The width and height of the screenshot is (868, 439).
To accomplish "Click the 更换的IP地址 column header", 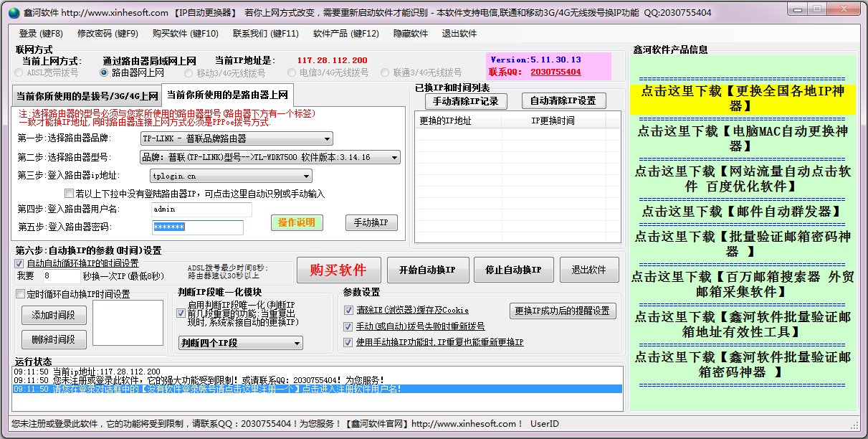I will 459,121.
